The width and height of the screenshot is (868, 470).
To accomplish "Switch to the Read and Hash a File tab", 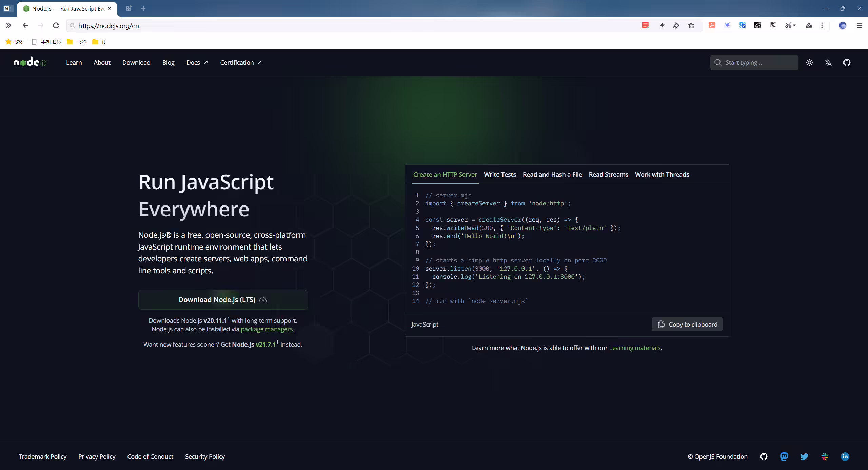I will [552, 174].
